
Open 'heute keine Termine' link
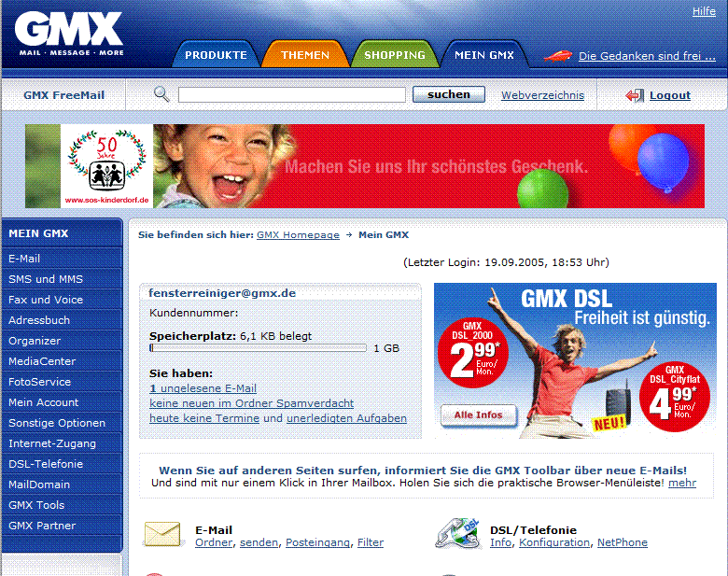pos(204,418)
